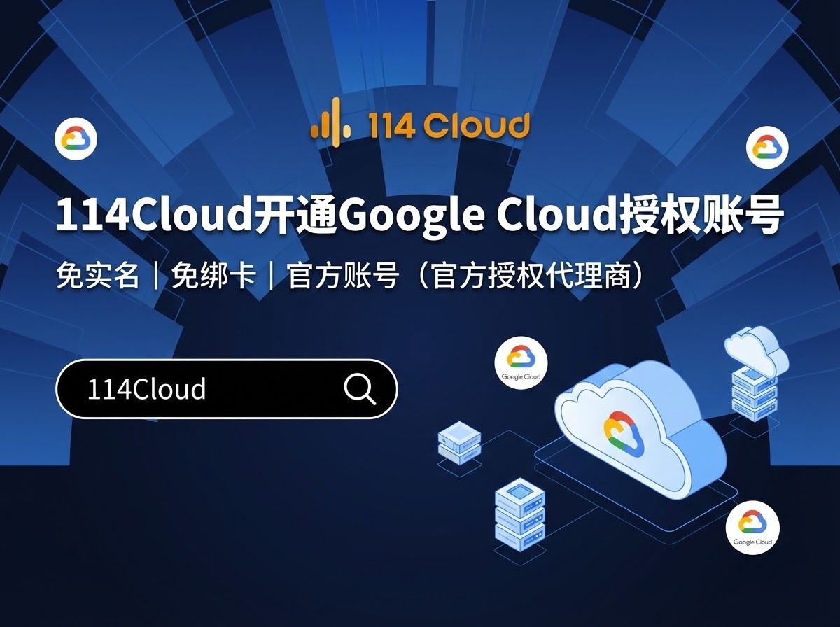Click the Google Cloud logo inside the large cloud

click(624, 433)
